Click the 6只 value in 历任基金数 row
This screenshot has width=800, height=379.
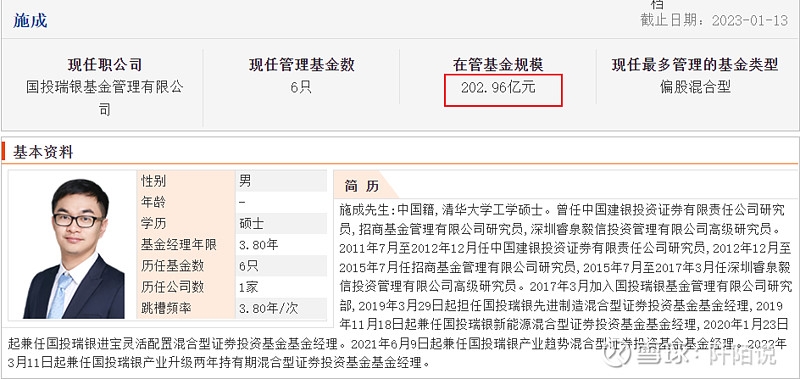pos(249,266)
